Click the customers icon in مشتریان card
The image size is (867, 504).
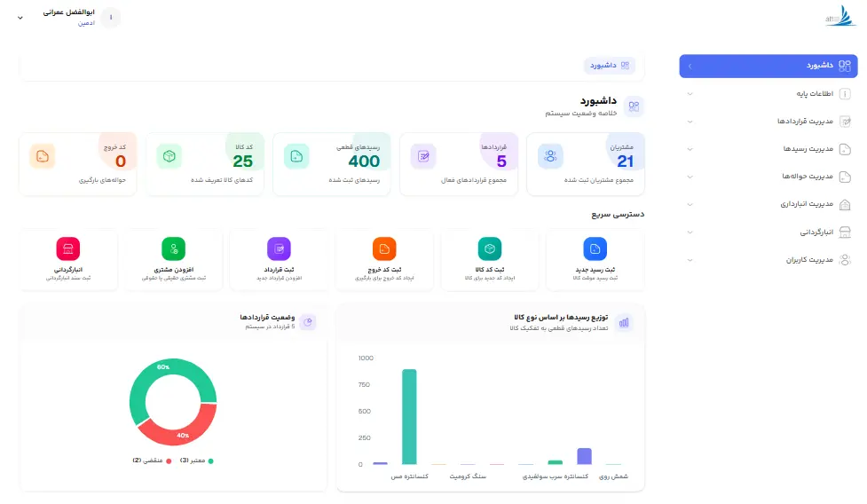pyautogui.click(x=550, y=156)
